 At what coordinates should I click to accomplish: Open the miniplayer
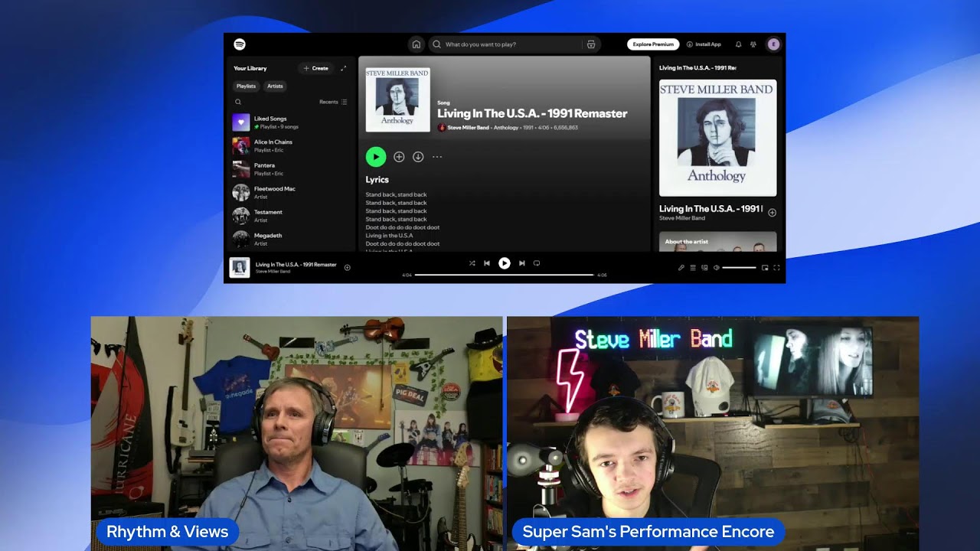coord(765,268)
